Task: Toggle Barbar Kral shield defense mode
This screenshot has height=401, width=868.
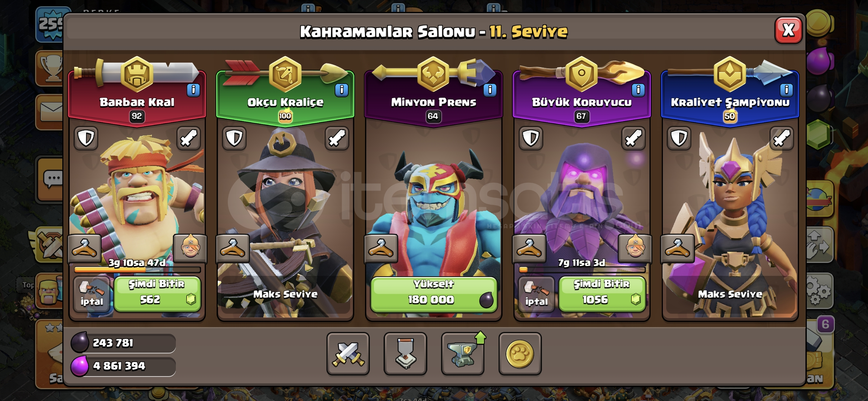Action: tap(86, 138)
